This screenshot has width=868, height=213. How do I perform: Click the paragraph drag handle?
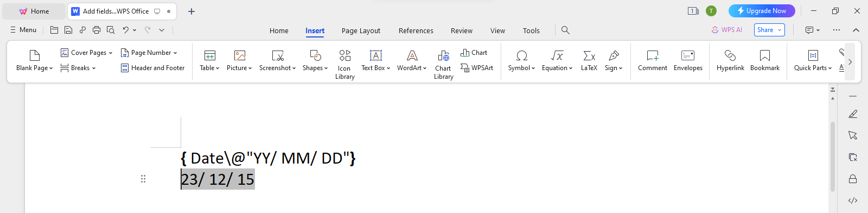click(143, 179)
